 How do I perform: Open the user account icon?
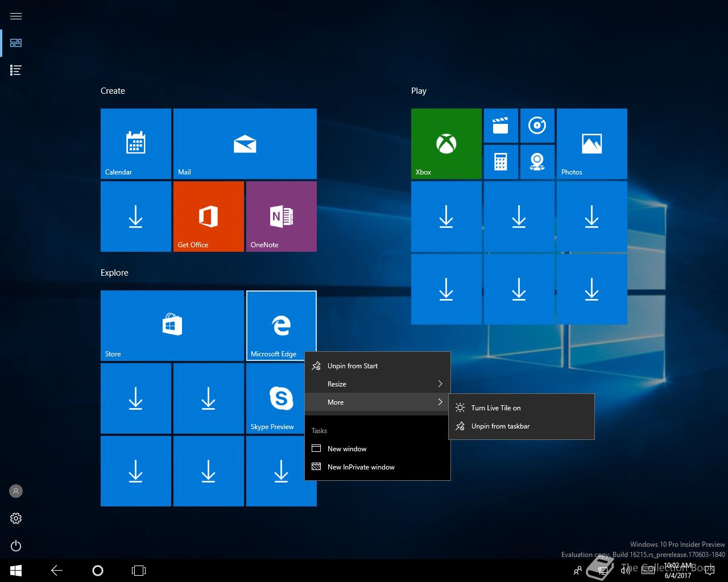pyautogui.click(x=16, y=491)
